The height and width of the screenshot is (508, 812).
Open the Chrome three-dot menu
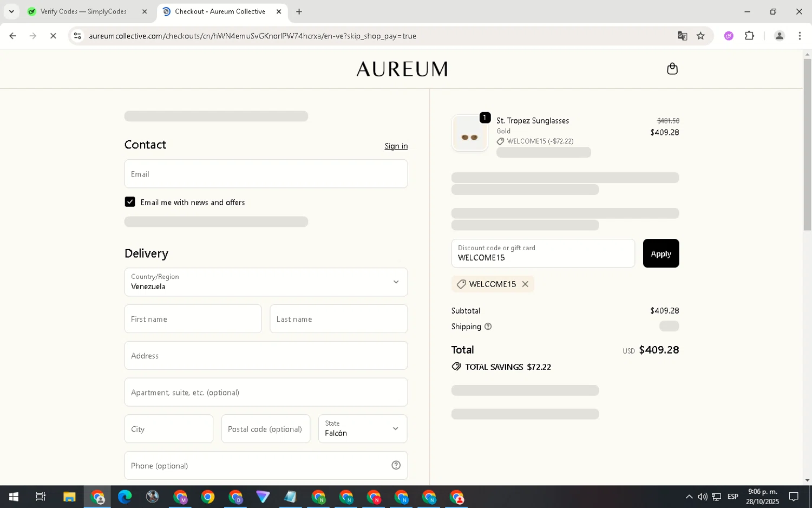click(x=800, y=36)
